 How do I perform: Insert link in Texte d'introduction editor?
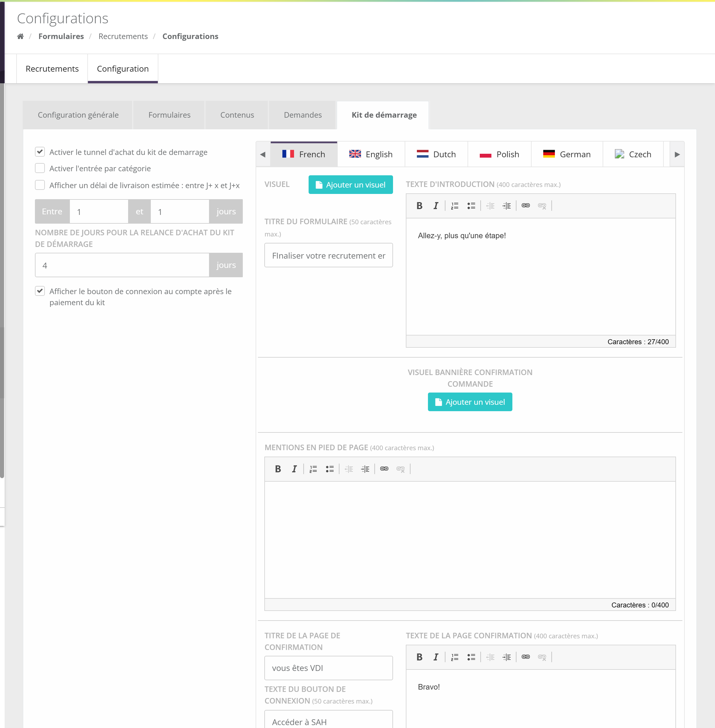526,206
